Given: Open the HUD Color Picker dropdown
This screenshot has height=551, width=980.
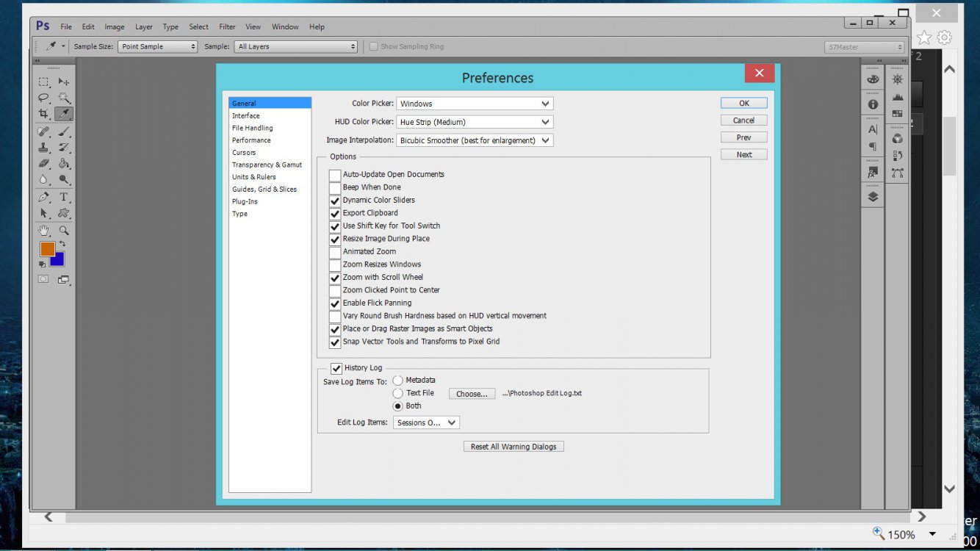Looking at the screenshot, I should 475,122.
